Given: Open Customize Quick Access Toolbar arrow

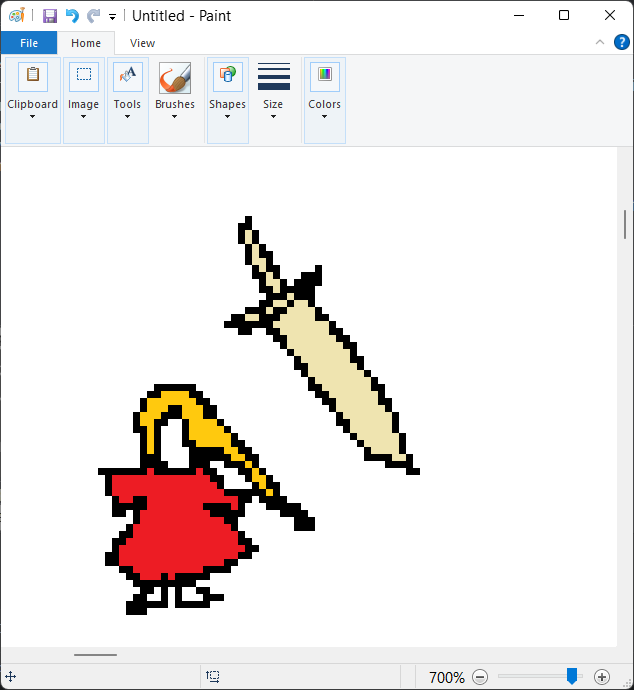Looking at the screenshot, I should 113,17.
